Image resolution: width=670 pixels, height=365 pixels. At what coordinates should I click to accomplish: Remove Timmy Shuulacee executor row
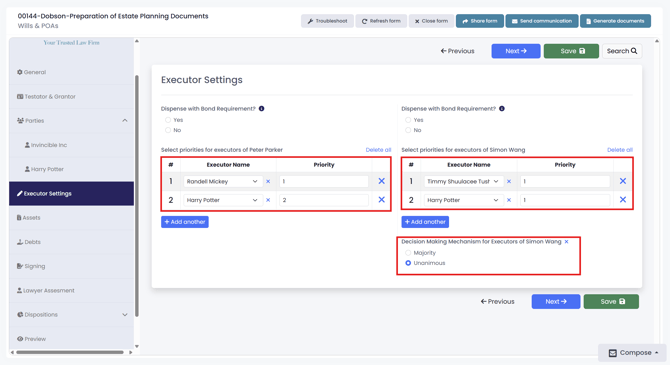coord(623,181)
